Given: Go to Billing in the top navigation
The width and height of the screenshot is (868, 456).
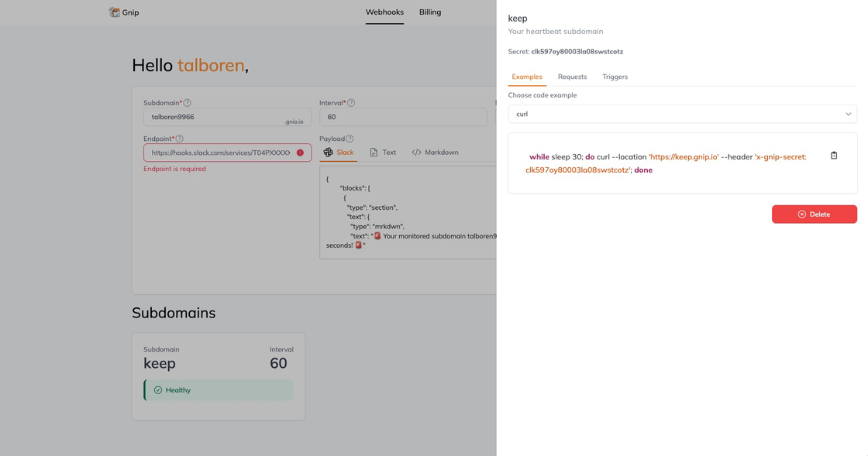Looking at the screenshot, I should (430, 12).
